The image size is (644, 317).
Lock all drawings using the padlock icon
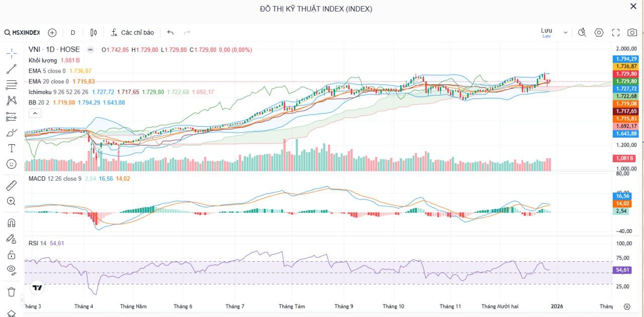tap(11, 255)
